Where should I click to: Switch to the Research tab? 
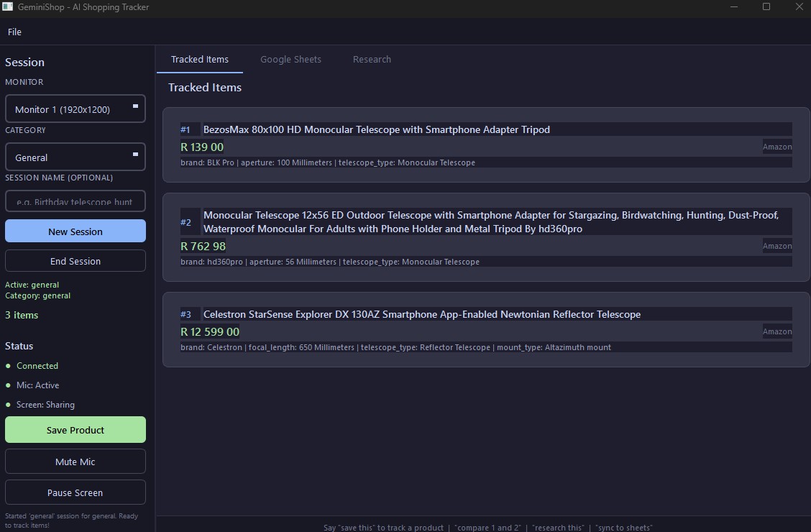pos(372,60)
